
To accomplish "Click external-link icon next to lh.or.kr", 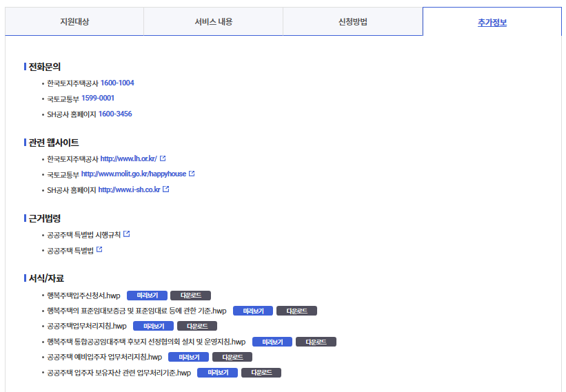I will [163, 158].
